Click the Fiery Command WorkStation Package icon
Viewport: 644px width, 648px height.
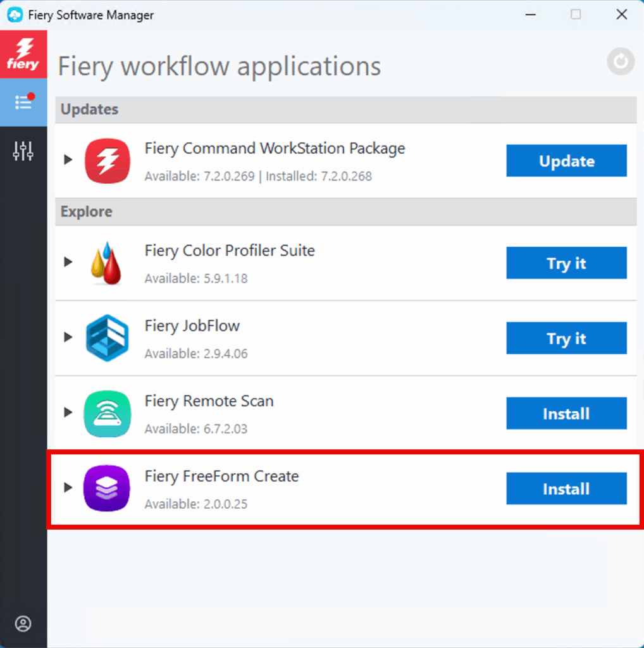(x=108, y=161)
